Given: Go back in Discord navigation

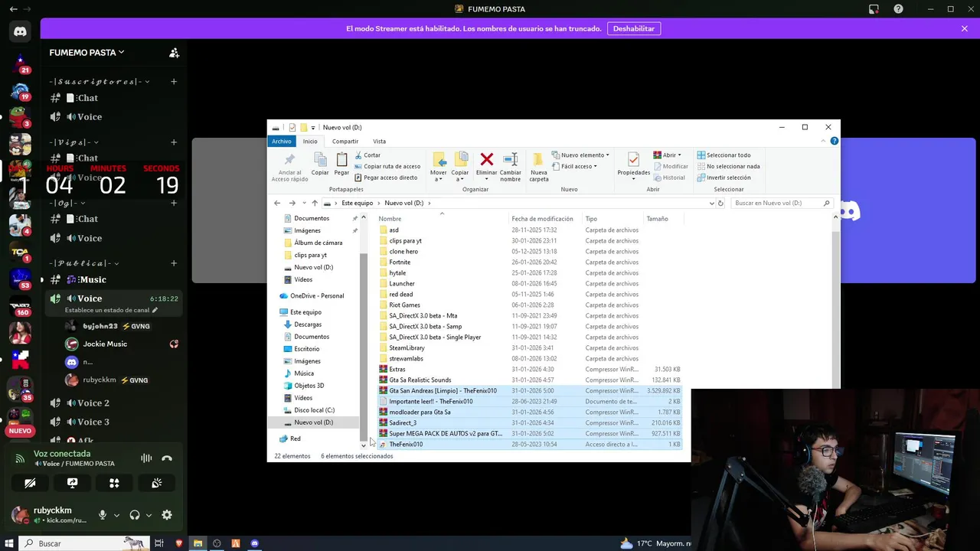Looking at the screenshot, I should (x=13, y=9).
